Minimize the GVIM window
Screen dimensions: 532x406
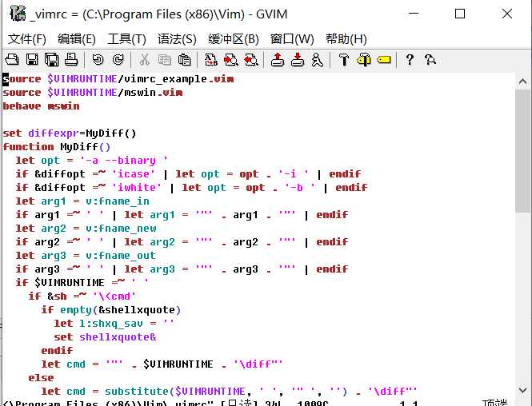(x=413, y=14)
